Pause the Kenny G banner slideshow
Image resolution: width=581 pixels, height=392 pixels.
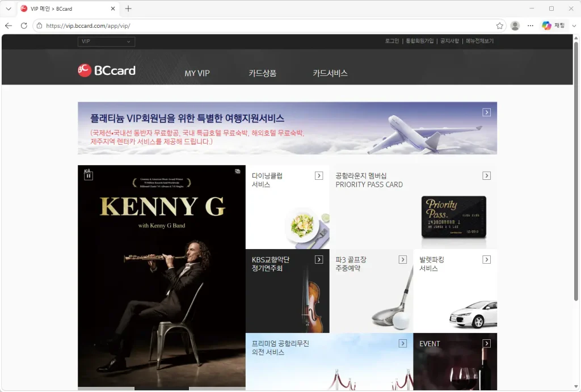point(88,176)
